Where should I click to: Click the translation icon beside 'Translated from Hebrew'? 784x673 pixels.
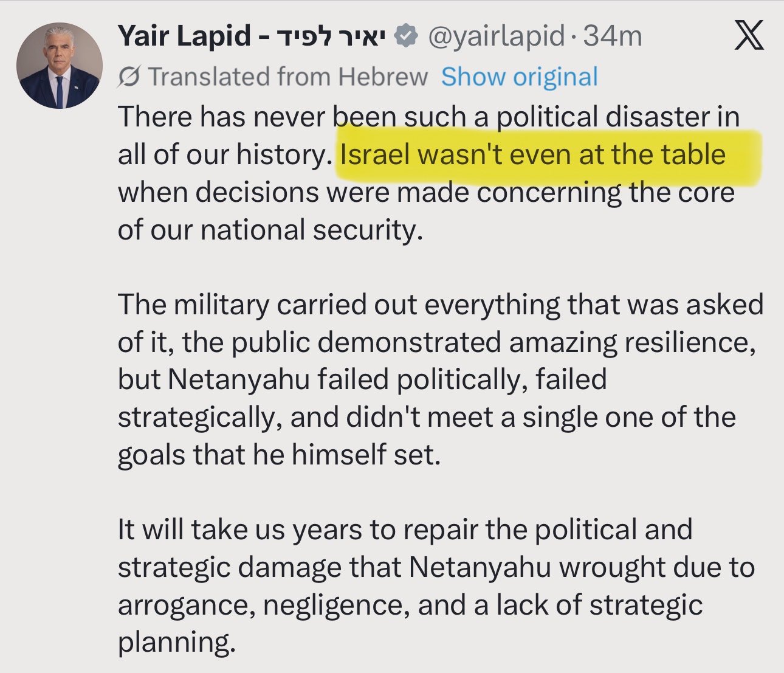tap(129, 77)
